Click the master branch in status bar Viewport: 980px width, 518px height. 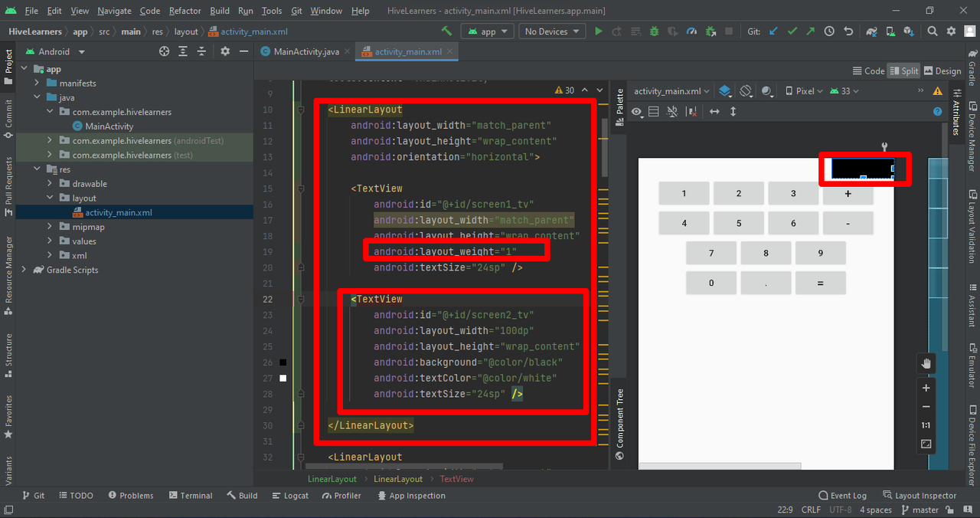click(920, 510)
